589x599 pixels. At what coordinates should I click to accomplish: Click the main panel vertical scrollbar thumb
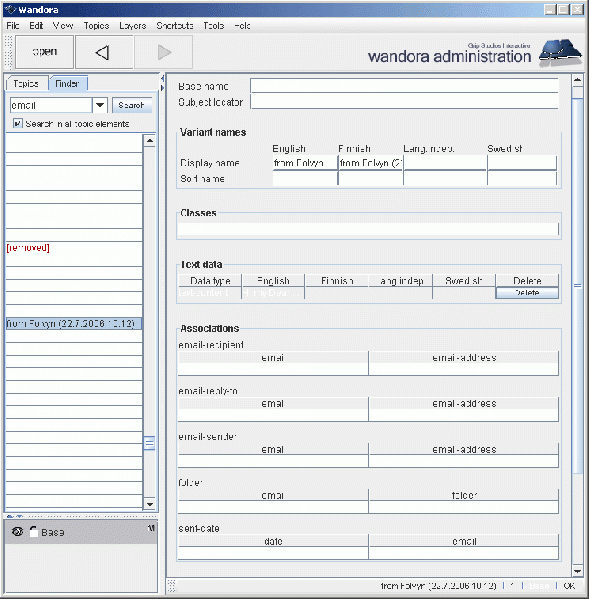coord(578,285)
